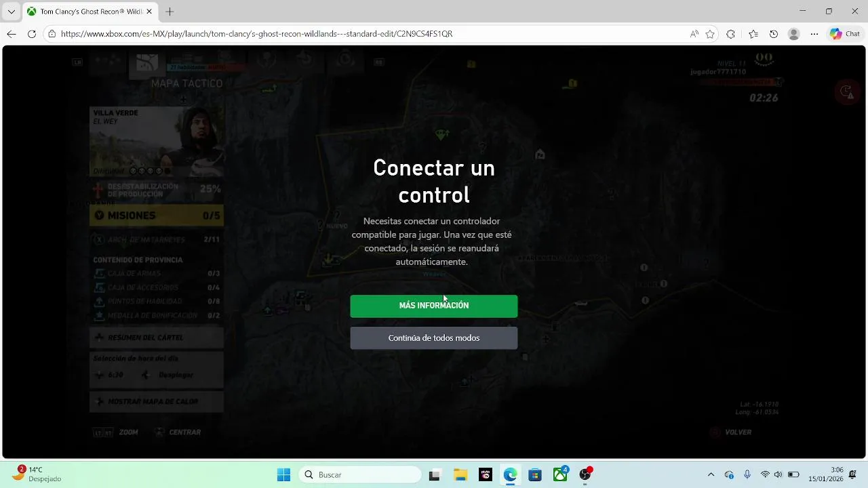Viewport: 868px width, 488px height.
Task: Open Microsoft Store from the taskbar
Action: tap(536, 475)
